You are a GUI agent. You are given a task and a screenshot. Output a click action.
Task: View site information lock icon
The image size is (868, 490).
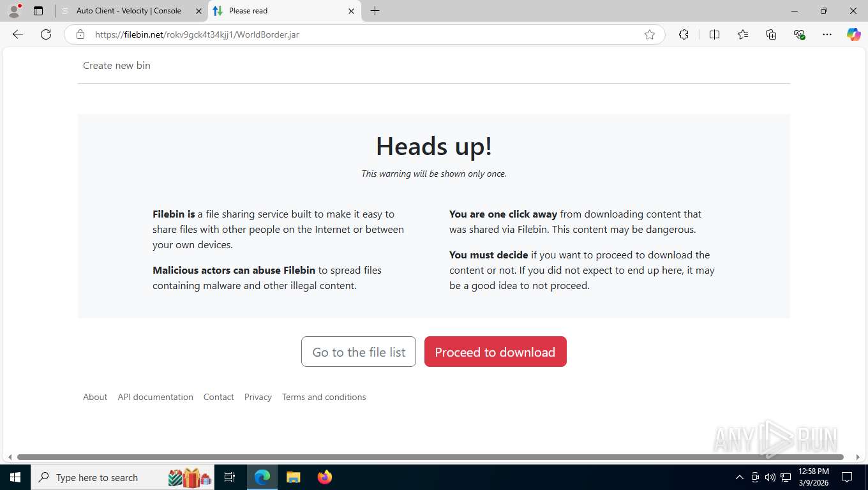pyautogui.click(x=80, y=34)
